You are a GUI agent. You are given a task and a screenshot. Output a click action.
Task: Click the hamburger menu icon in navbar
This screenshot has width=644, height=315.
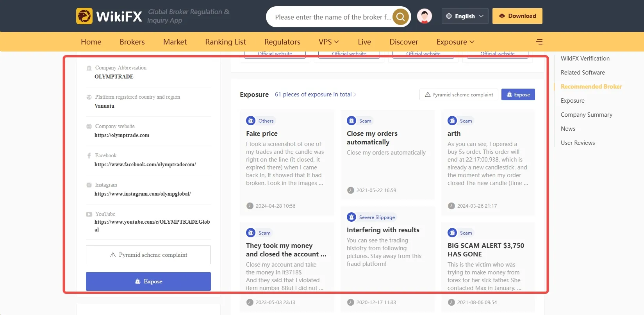[539, 42]
